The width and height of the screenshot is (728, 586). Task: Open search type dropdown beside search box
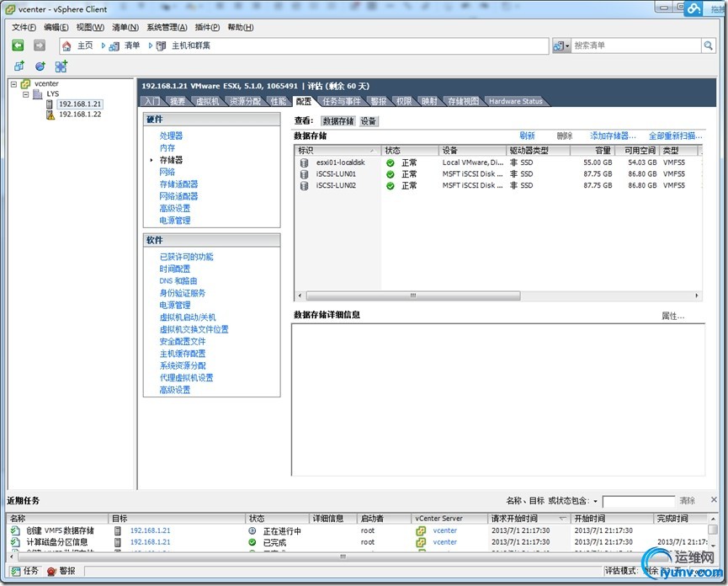[561, 45]
